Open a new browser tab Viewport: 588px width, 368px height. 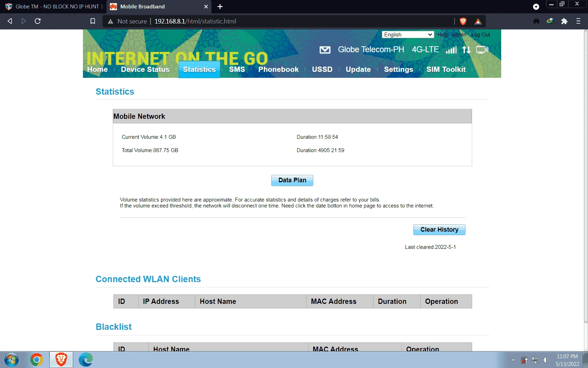pyautogui.click(x=220, y=7)
